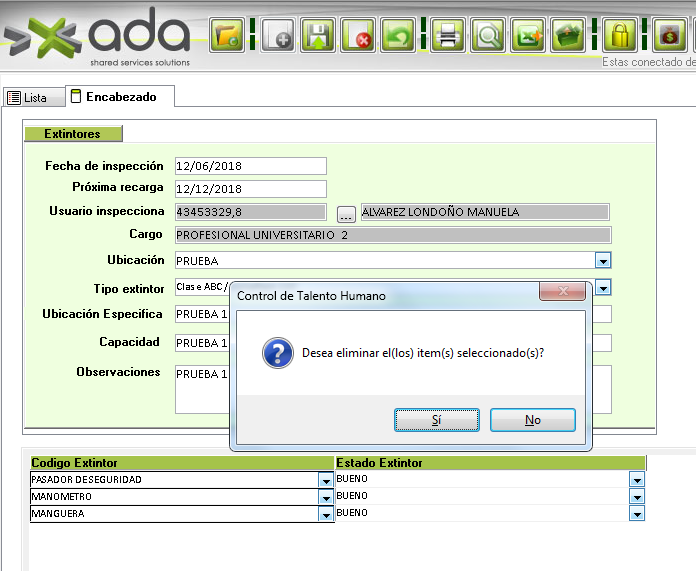
Task: Click the open folder toolbar icon
Action: pyautogui.click(x=228, y=36)
